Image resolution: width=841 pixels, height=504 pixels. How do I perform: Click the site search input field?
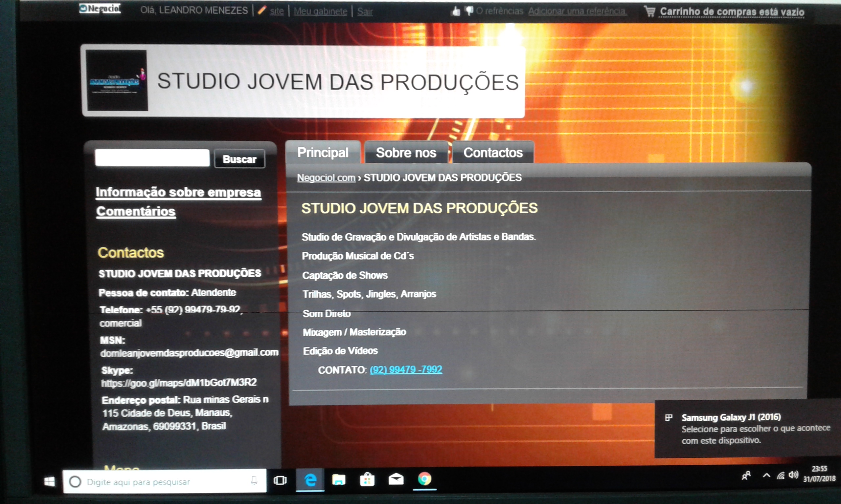click(x=152, y=158)
